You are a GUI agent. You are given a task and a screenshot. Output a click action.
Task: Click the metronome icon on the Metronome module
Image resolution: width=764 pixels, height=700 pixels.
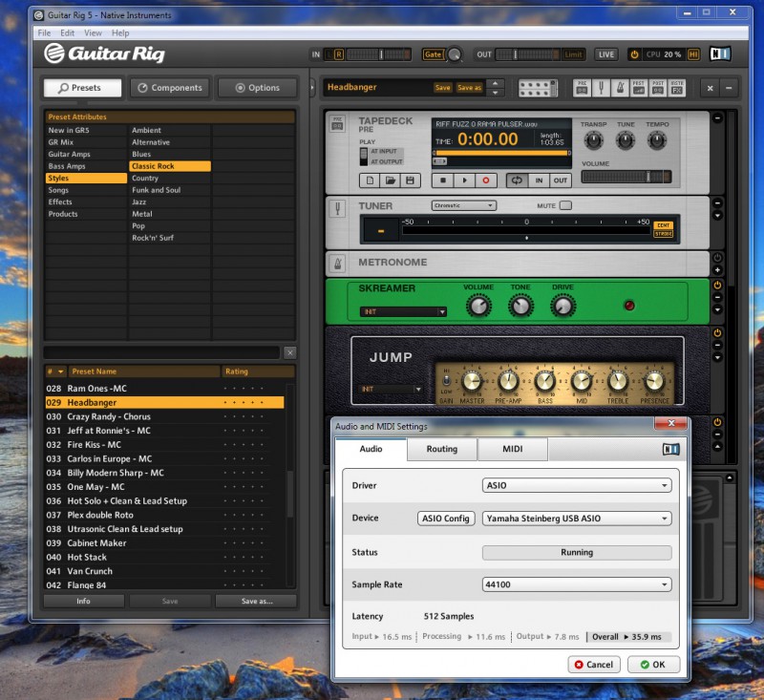337,264
